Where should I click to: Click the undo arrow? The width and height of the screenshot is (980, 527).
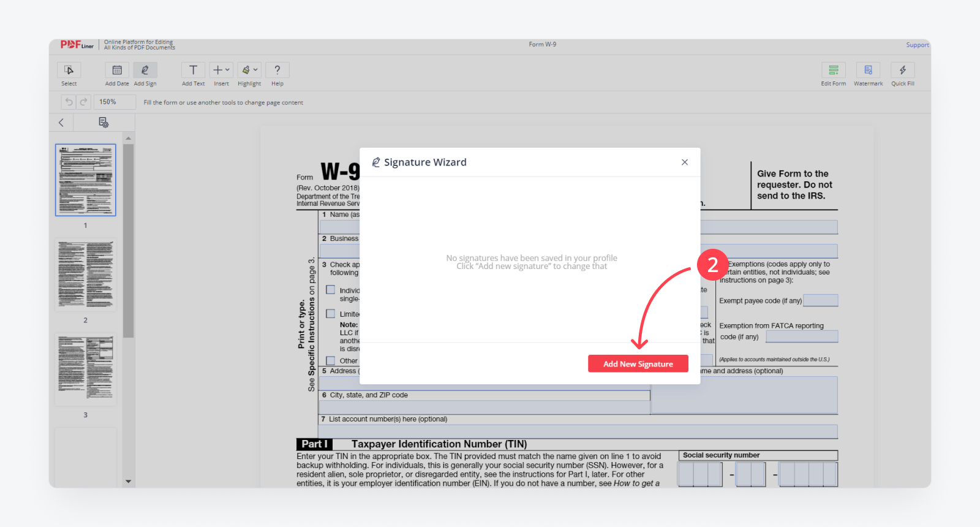(69, 102)
